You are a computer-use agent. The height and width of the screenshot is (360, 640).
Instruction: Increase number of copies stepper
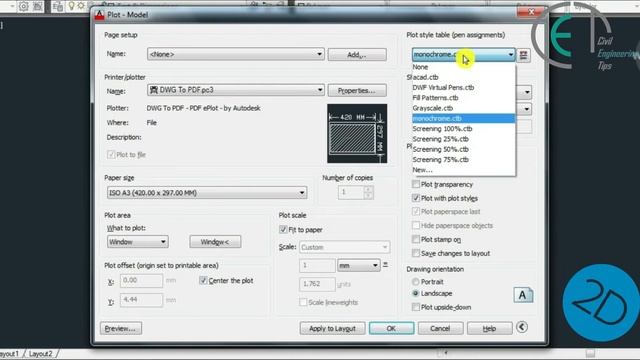coord(368,189)
